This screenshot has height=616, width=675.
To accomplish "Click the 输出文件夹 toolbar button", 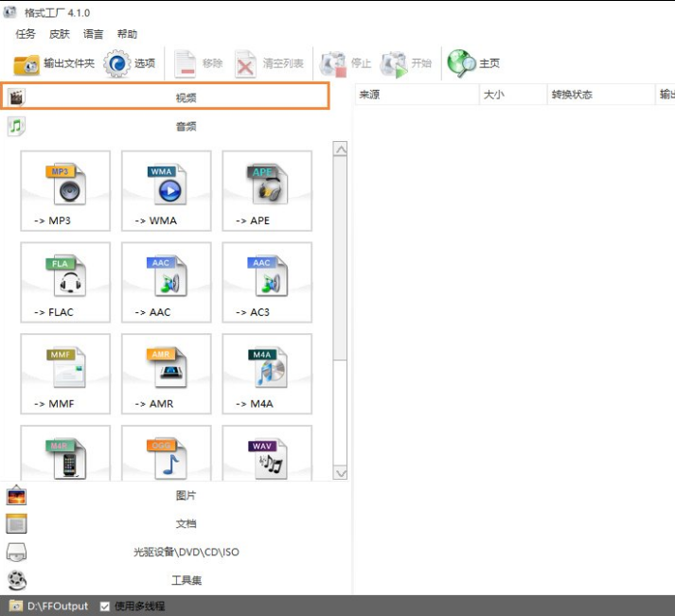I will 54,63.
